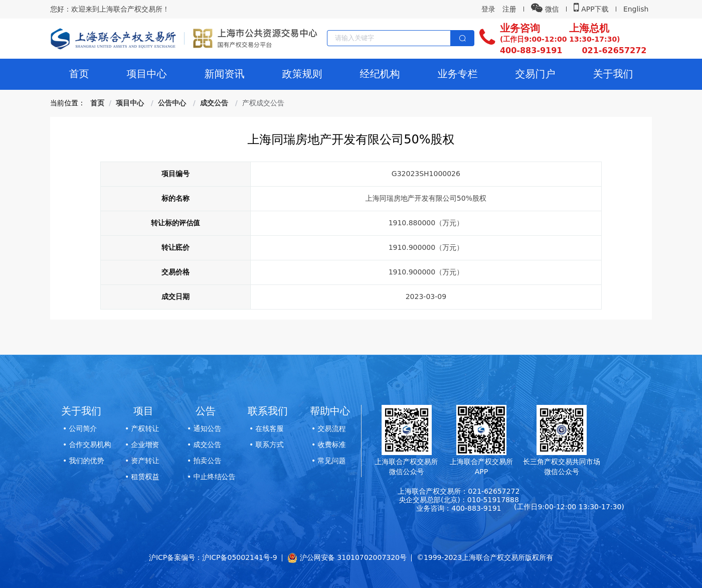Open footer link 租赁权益
This screenshot has height=588, width=702.
pos(145,477)
